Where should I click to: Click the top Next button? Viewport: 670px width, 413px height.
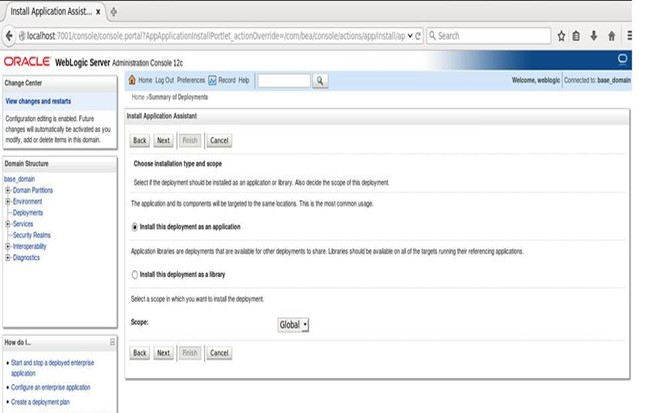(163, 141)
